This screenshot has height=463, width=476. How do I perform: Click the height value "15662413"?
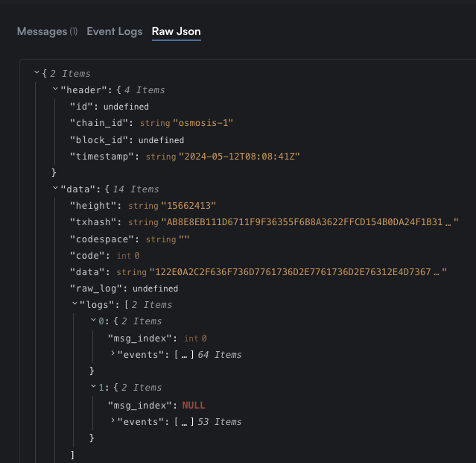188,206
